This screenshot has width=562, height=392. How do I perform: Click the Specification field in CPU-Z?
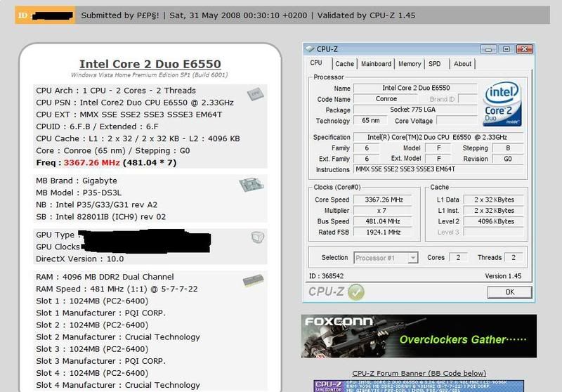point(438,137)
